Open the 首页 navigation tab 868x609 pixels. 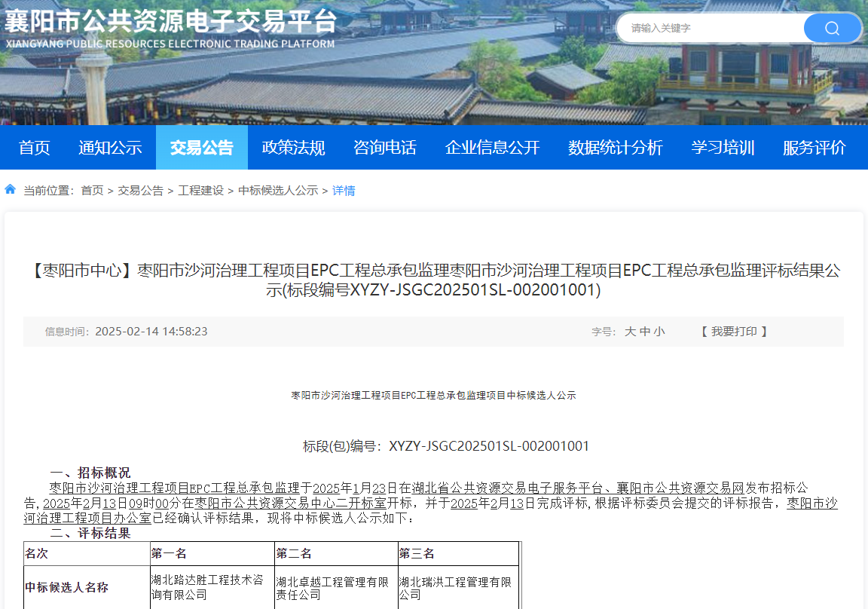pos(35,148)
